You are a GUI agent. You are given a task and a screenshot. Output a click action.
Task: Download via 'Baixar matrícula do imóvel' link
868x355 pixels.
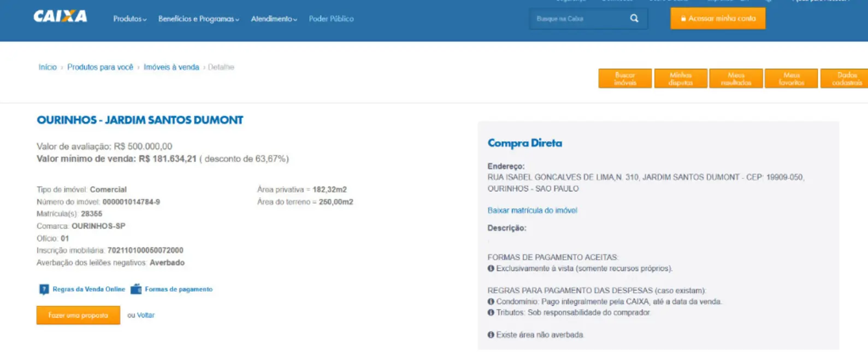pyautogui.click(x=532, y=210)
